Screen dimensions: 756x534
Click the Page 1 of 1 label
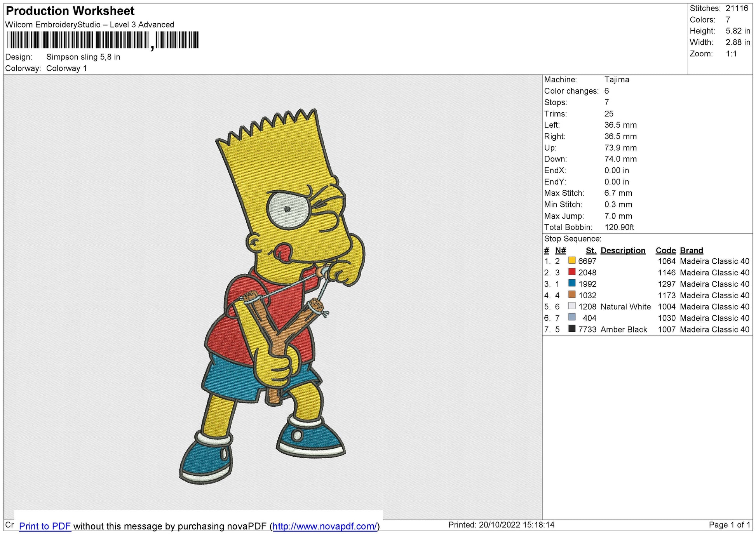[729, 525]
